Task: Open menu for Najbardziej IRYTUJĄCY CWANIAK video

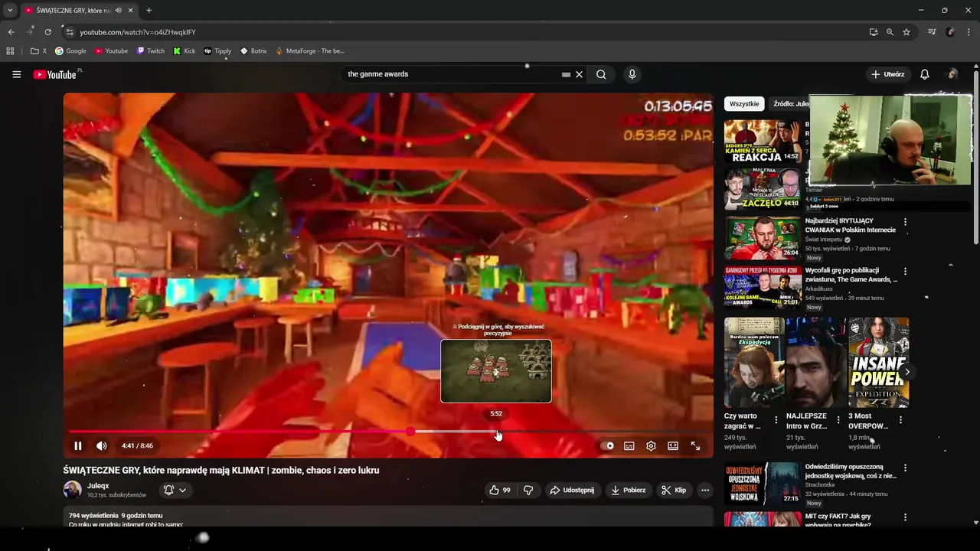Action: 905,222
